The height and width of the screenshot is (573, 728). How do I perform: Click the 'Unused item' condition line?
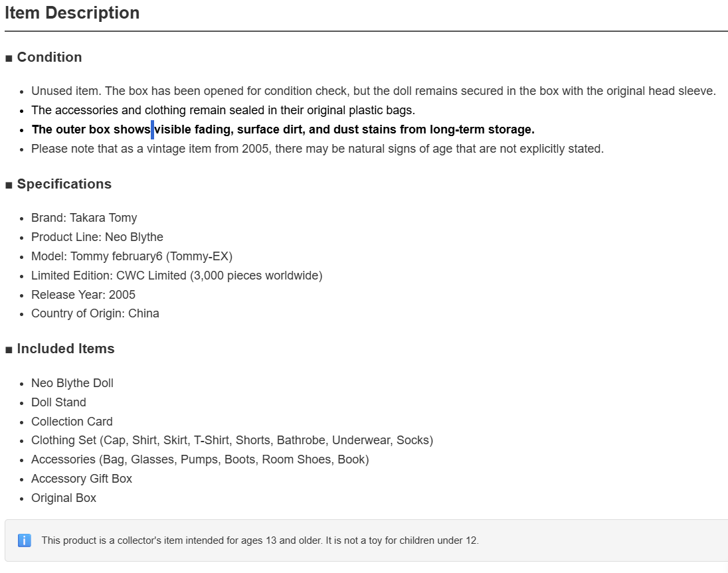pyautogui.click(x=374, y=91)
